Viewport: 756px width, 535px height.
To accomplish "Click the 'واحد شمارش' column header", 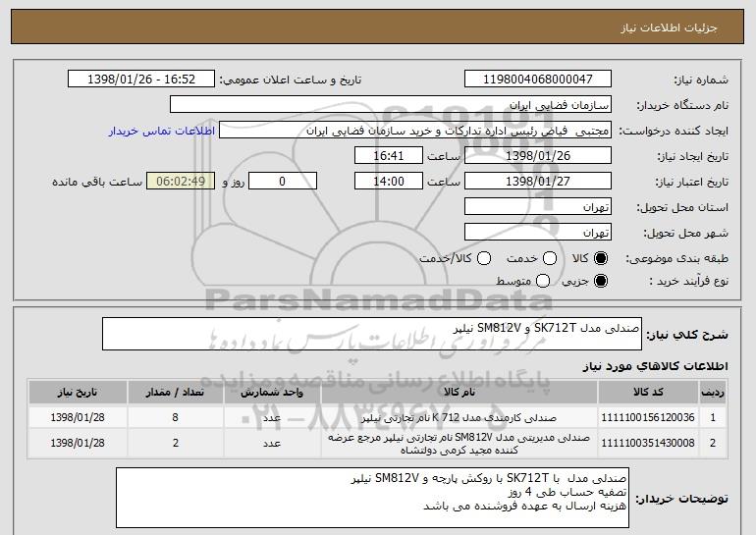I will pyautogui.click(x=272, y=392).
